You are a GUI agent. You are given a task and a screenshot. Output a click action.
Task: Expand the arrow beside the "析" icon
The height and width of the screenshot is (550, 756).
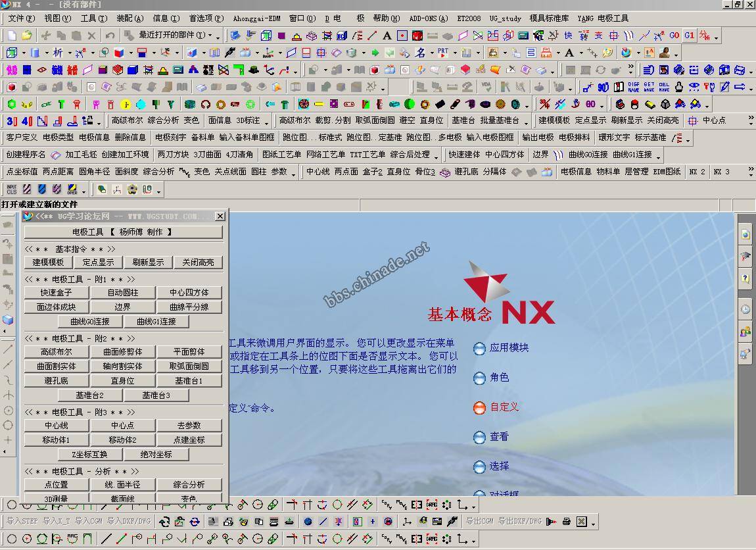[x=70, y=53]
